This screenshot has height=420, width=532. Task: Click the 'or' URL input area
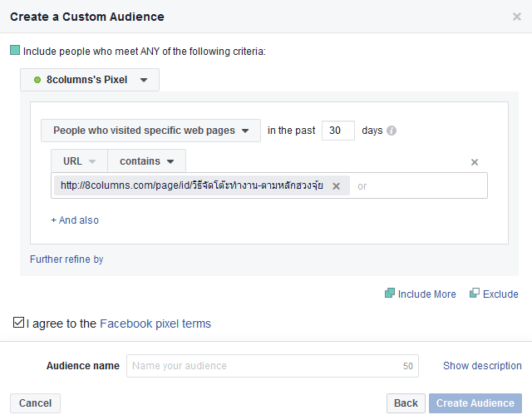point(418,185)
